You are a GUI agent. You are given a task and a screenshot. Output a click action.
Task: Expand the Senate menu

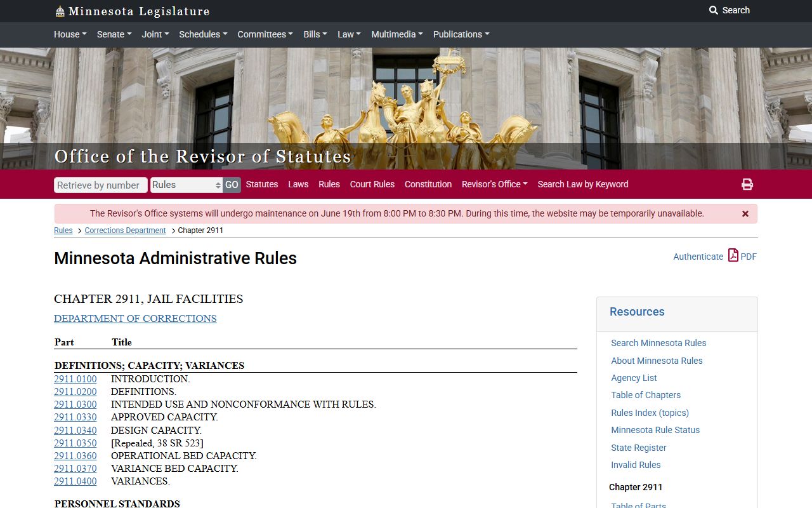[114, 34]
